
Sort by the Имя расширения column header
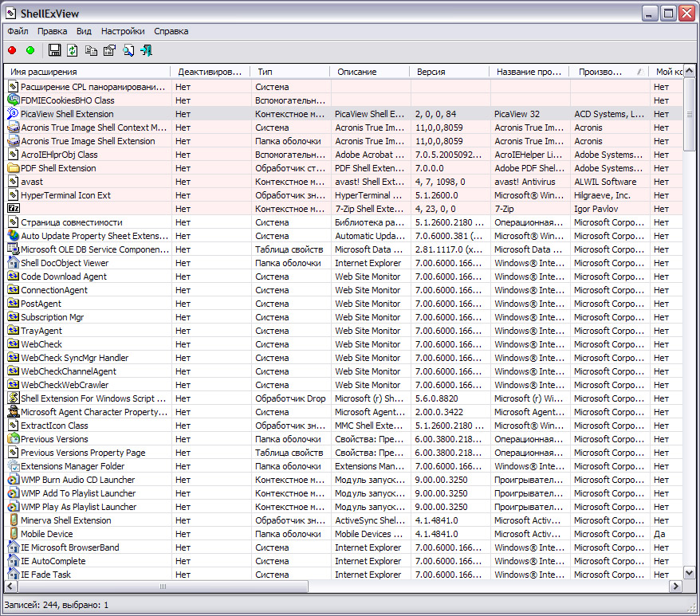click(x=88, y=72)
